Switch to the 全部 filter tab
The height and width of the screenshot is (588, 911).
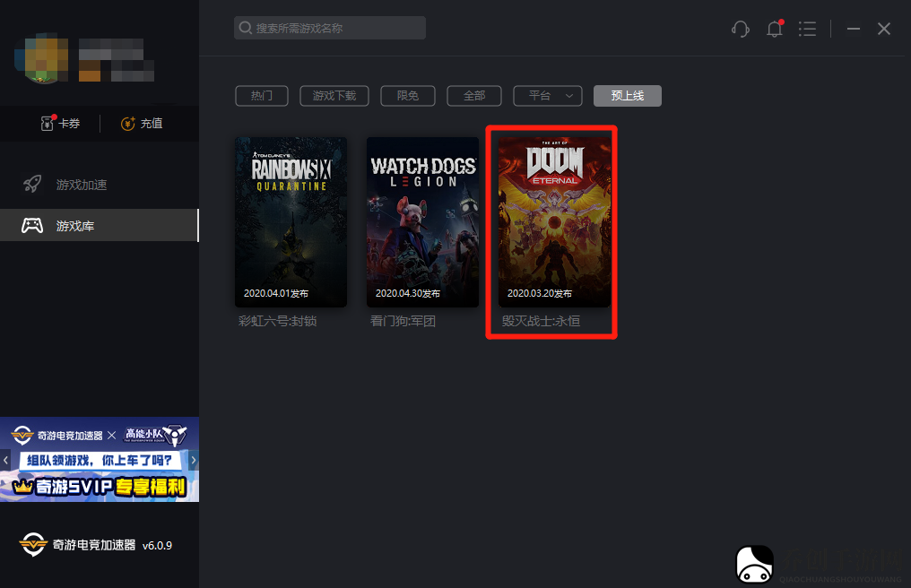[474, 96]
